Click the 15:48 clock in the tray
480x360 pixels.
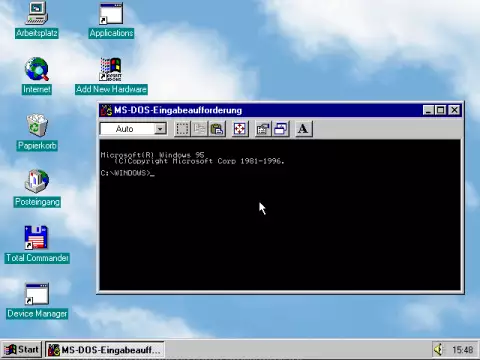pos(463,350)
